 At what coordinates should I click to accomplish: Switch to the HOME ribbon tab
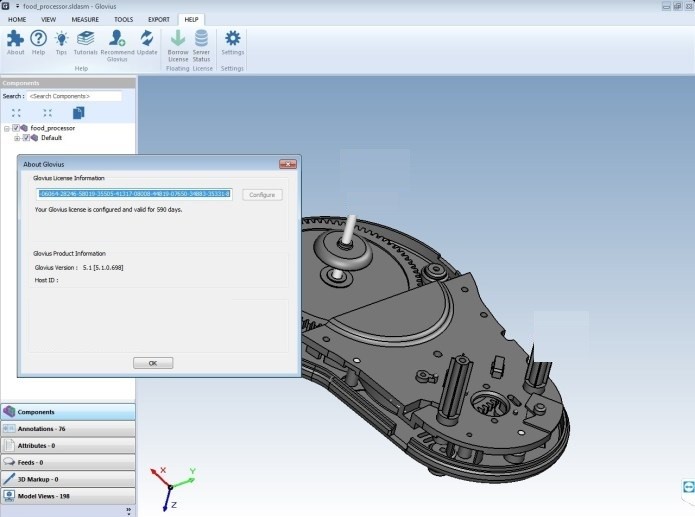click(17, 20)
